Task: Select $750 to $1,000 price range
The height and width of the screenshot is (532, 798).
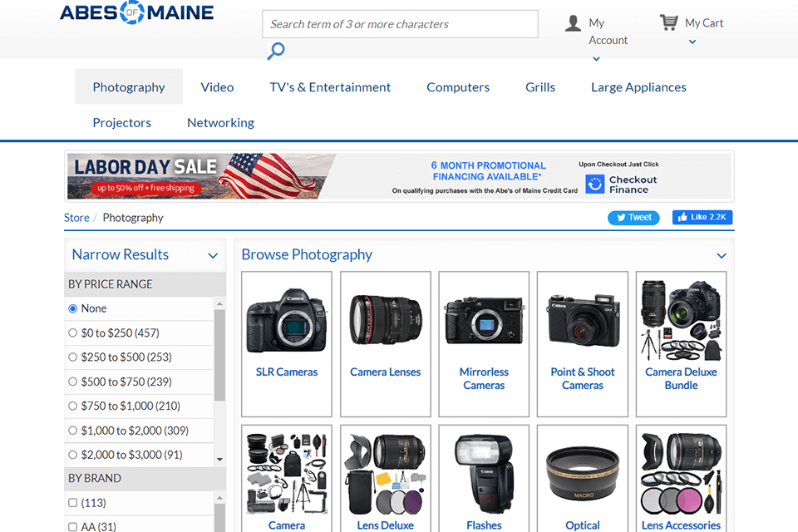Action: pos(73,406)
